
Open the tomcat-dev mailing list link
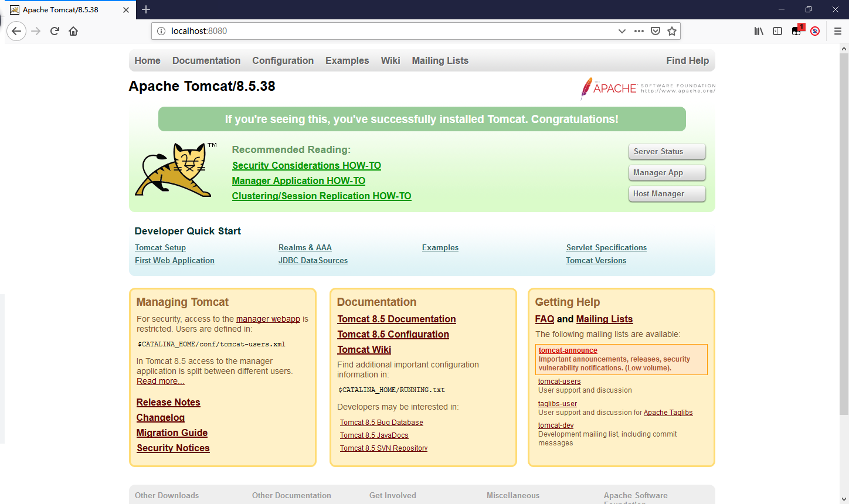point(556,425)
